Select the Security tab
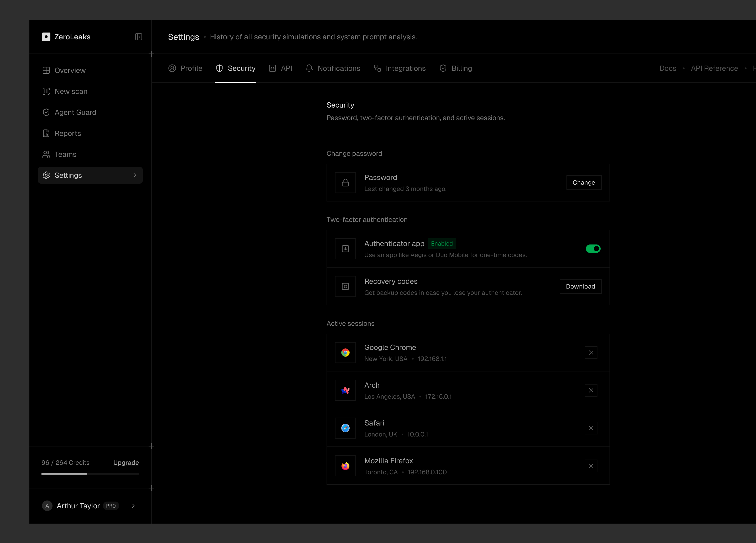Screen dimensions: 756x543 236,68
